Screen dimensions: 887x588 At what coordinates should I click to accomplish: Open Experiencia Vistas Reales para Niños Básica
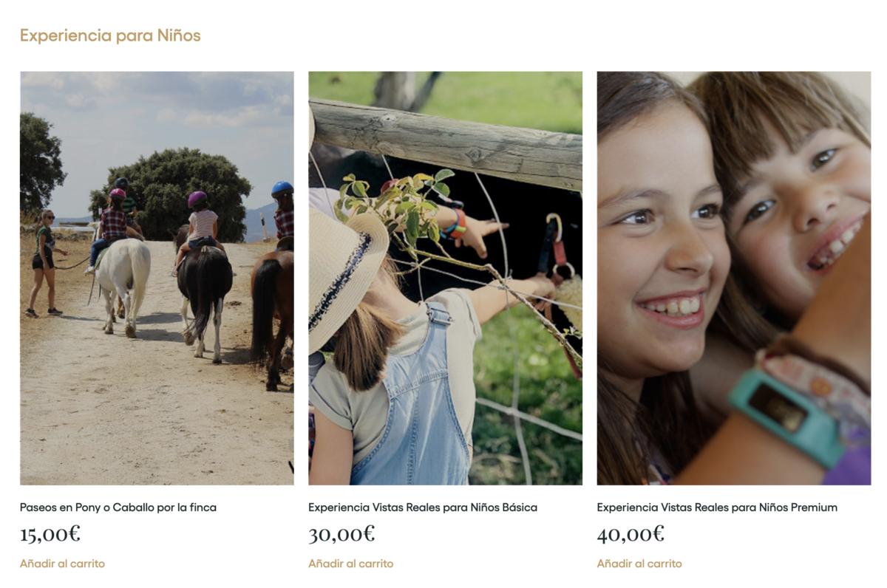(x=423, y=507)
